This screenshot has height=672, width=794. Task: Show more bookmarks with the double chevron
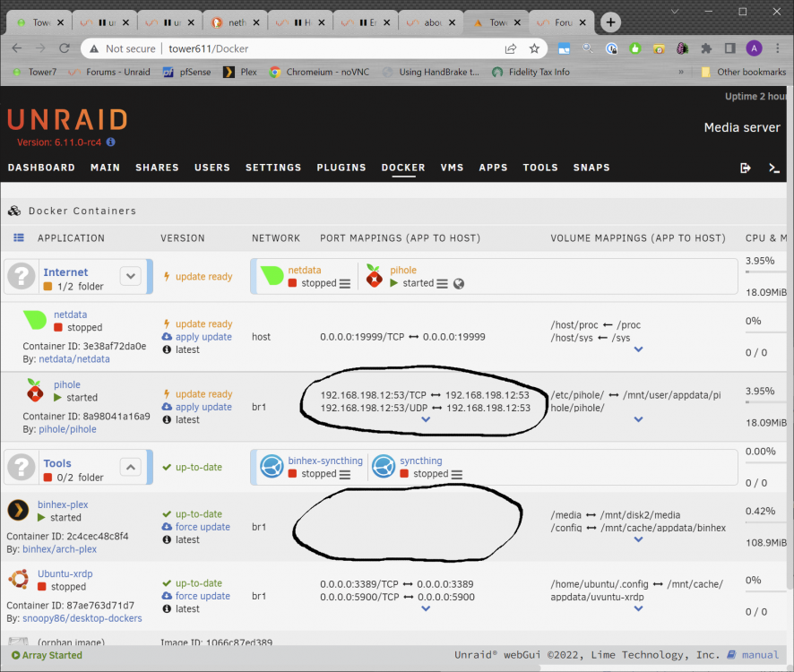tap(681, 72)
